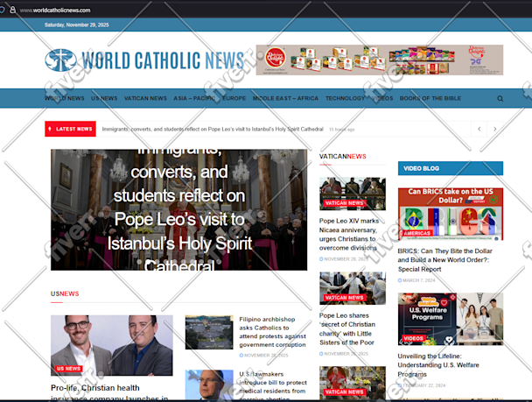The height and width of the screenshot is (402, 532).
Task: Open the Filipino protest crowd thumbnail
Action: pyautogui.click(x=209, y=333)
